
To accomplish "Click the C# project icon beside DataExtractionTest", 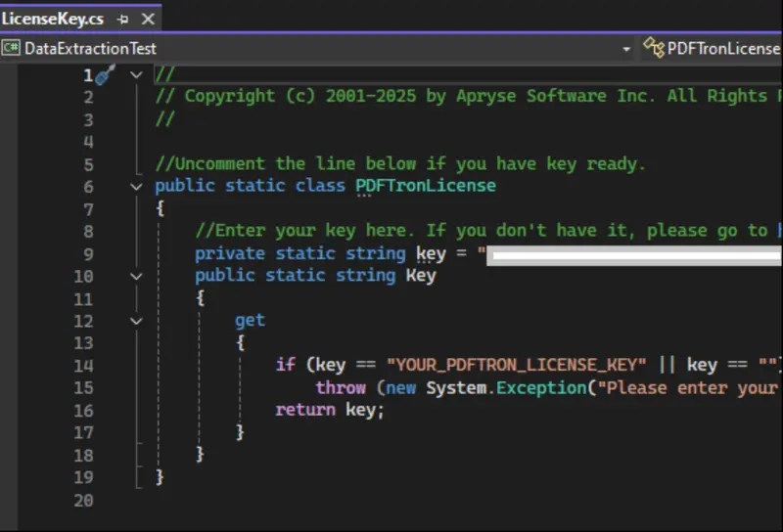I will point(11,48).
